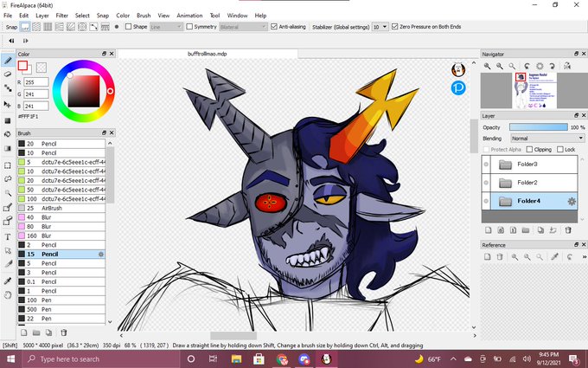This screenshot has height=368, width=588.
Task: Enable the layer Lock checkbox
Action: click(x=559, y=150)
